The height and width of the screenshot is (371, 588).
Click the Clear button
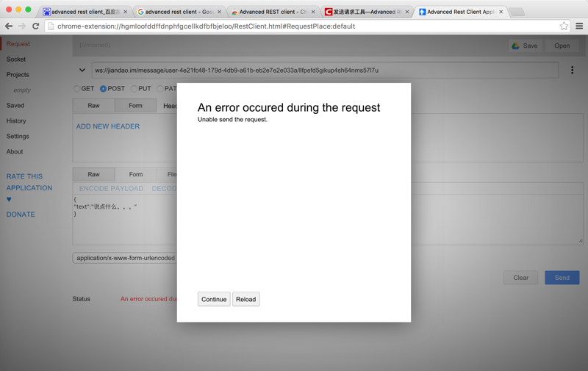point(521,278)
